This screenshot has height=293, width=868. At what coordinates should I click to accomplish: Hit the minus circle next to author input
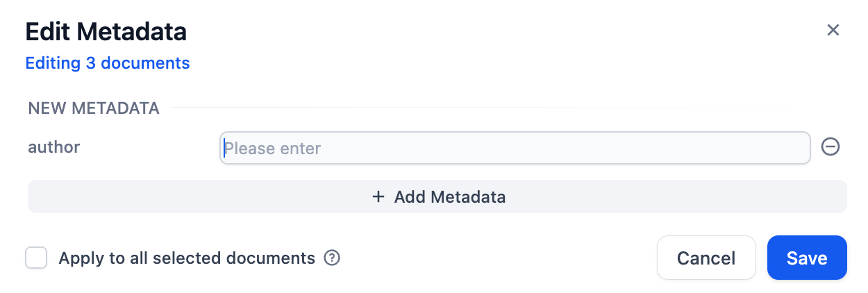[x=831, y=147]
